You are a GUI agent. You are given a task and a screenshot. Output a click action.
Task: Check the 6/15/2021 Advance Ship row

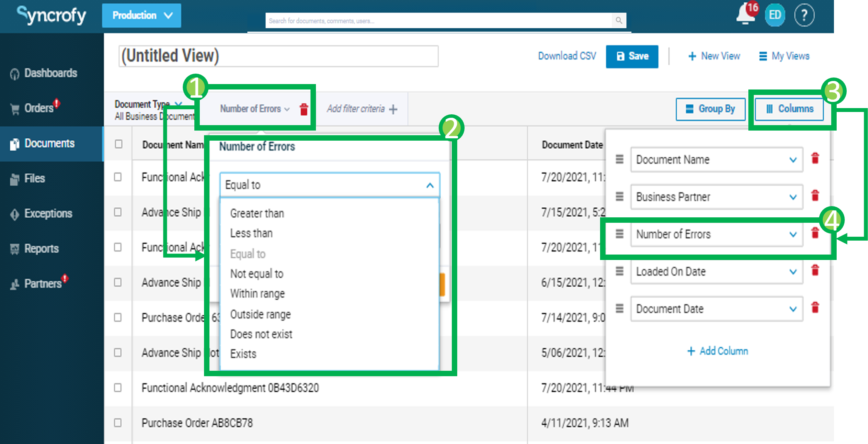(118, 282)
